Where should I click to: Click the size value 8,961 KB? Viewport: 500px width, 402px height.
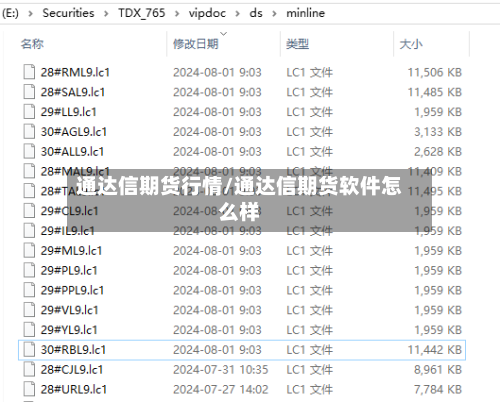438,370
